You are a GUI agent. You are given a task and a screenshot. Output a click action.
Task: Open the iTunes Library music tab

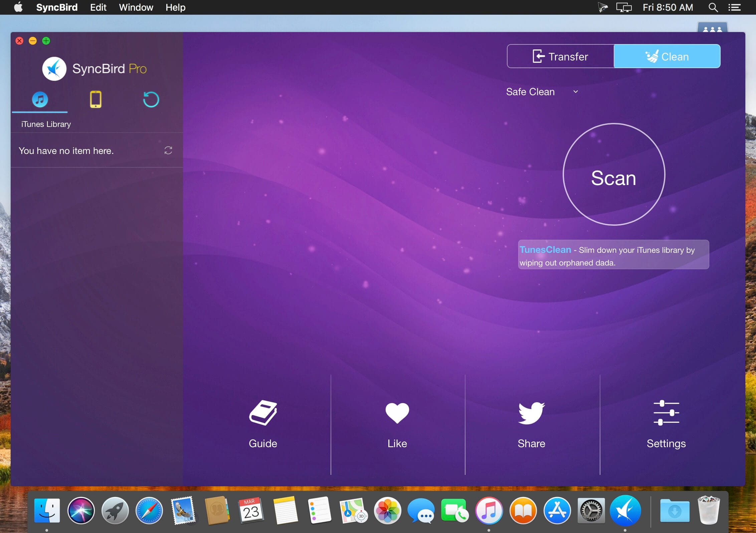pyautogui.click(x=40, y=100)
